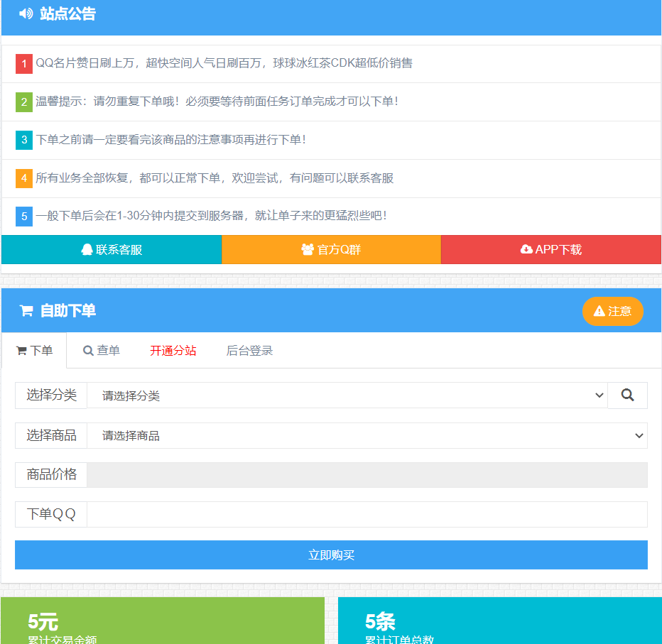Click blue number 5 announcement badge
Viewport: 662px width, 644px height.
(x=24, y=216)
